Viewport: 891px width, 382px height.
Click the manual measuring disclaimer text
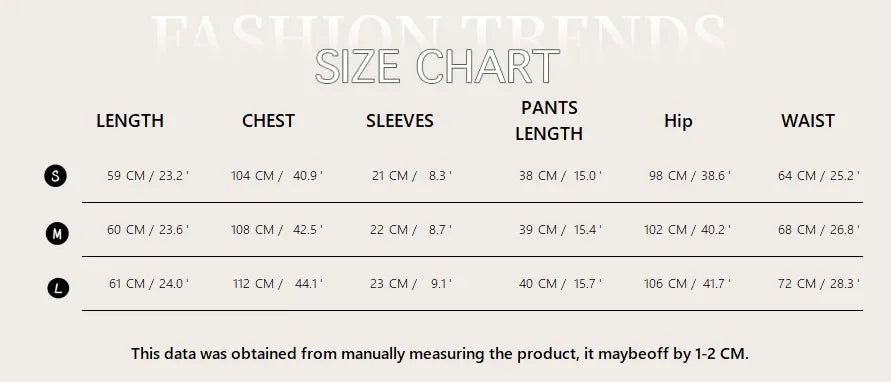click(x=440, y=354)
